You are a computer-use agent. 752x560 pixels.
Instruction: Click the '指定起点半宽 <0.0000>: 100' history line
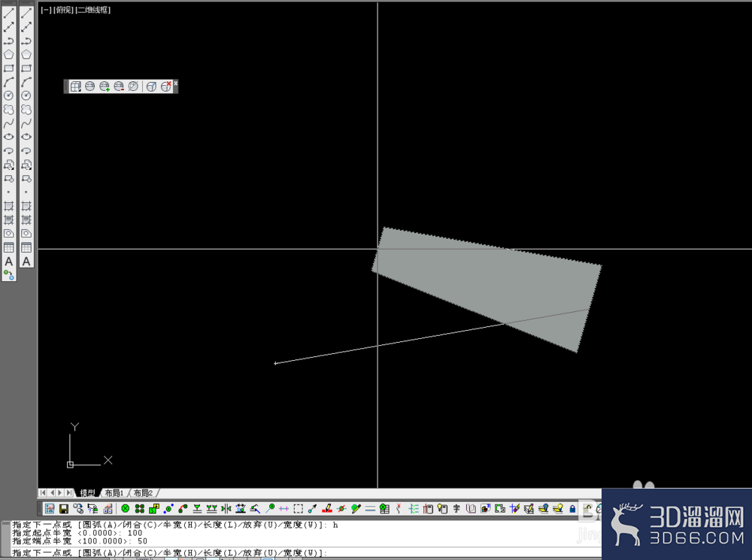click(77, 533)
